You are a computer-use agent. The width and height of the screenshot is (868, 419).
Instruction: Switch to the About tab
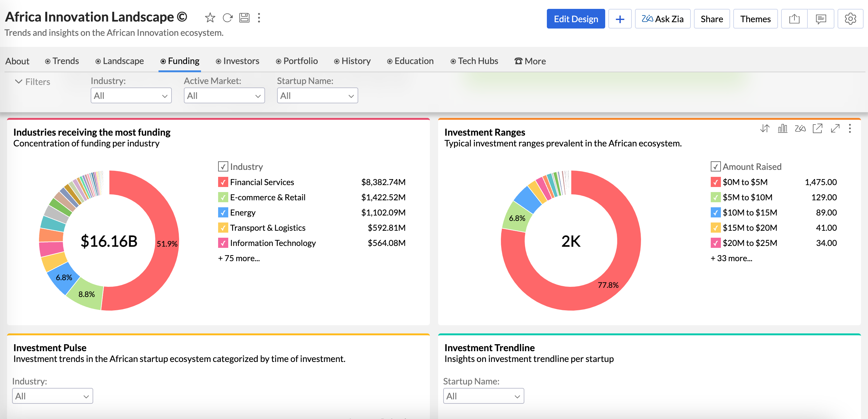(17, 61)
